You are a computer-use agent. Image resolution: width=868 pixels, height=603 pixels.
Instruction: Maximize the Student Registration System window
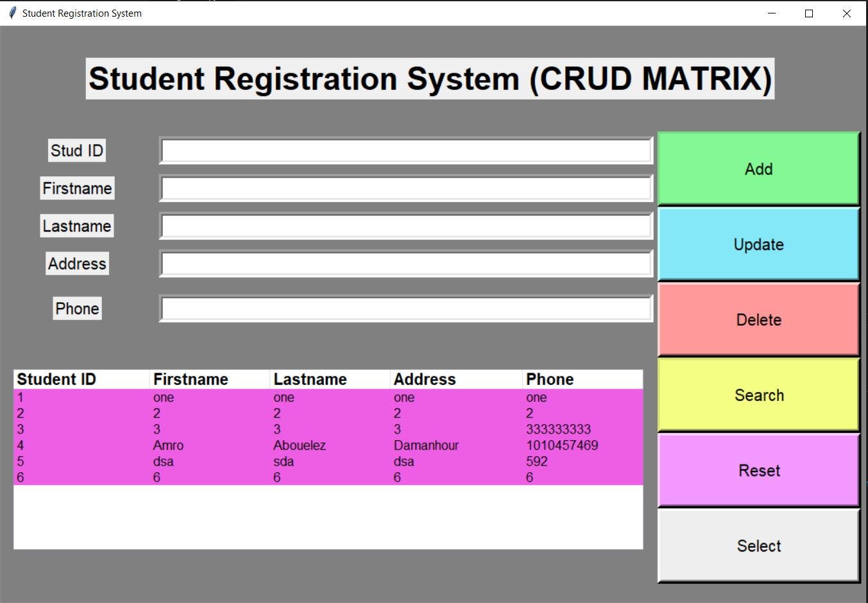(809, 13)
